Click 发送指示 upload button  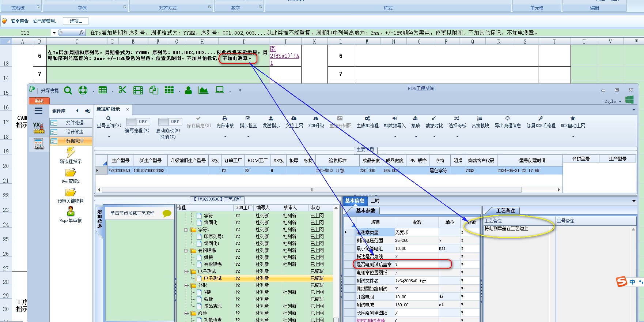pyautogui.click(x=271, y=122)
